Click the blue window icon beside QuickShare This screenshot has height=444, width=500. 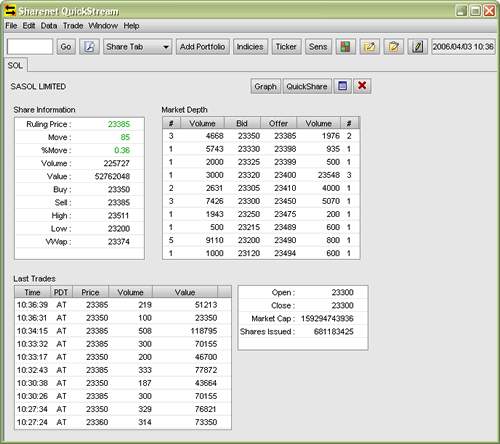342,86
